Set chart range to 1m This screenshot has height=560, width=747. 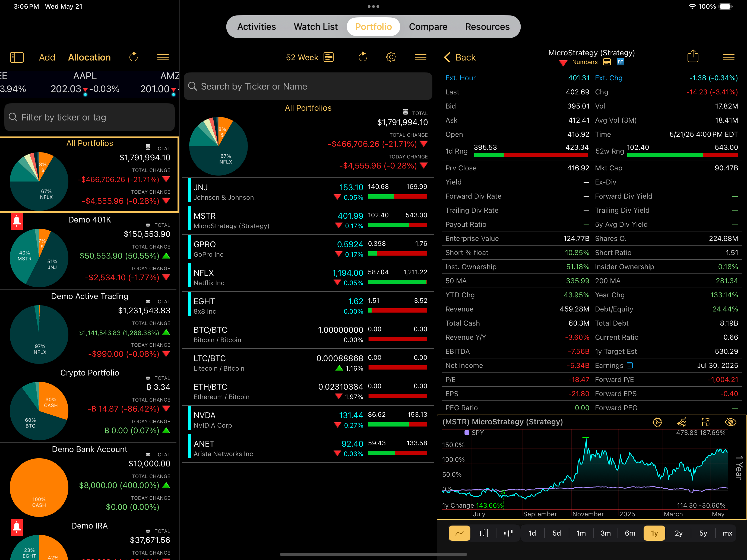581,533
